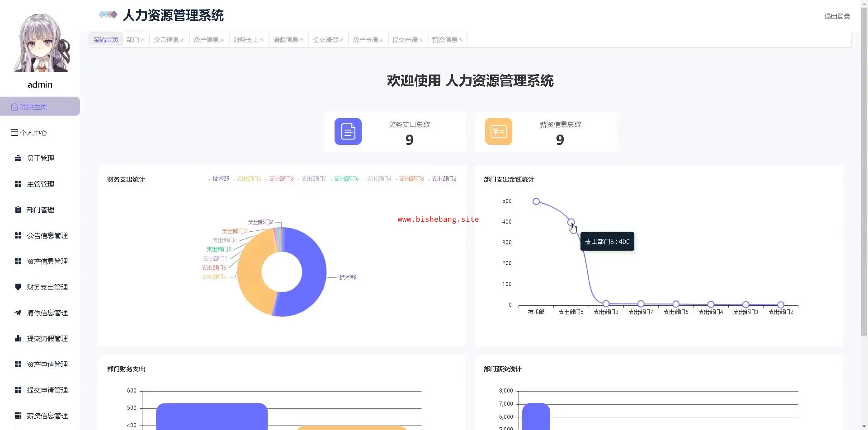Open the 资产信息 tab
Screen dimensions: 868x430
click(x=206, y=40)
